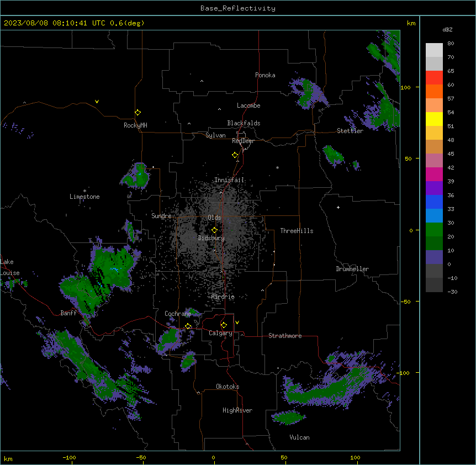Click the yellow diamond marker below Cochrane

188,326
